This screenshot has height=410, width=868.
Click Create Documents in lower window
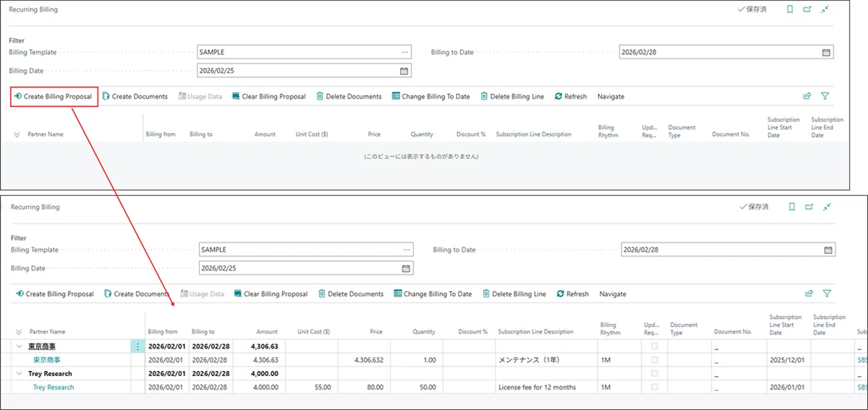tap(136, 294)
